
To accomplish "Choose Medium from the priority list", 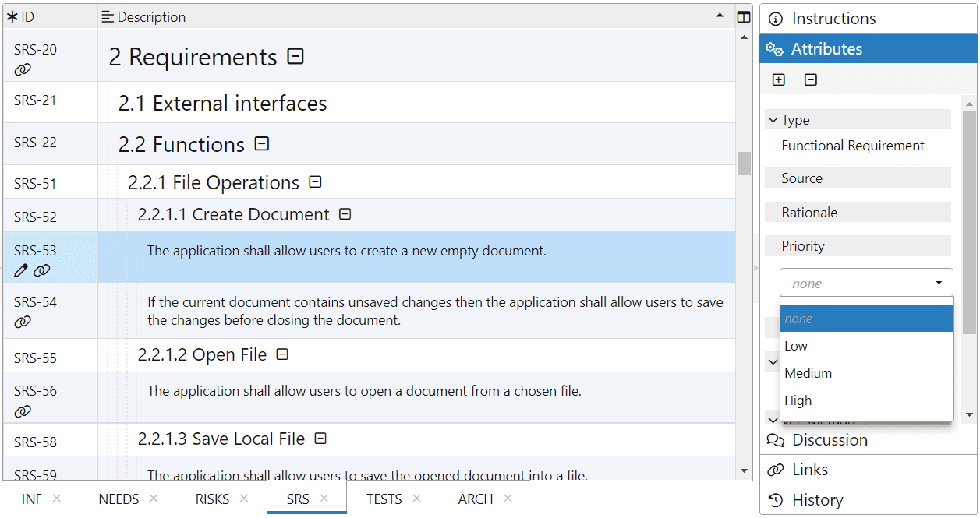I will coord(808,373).
